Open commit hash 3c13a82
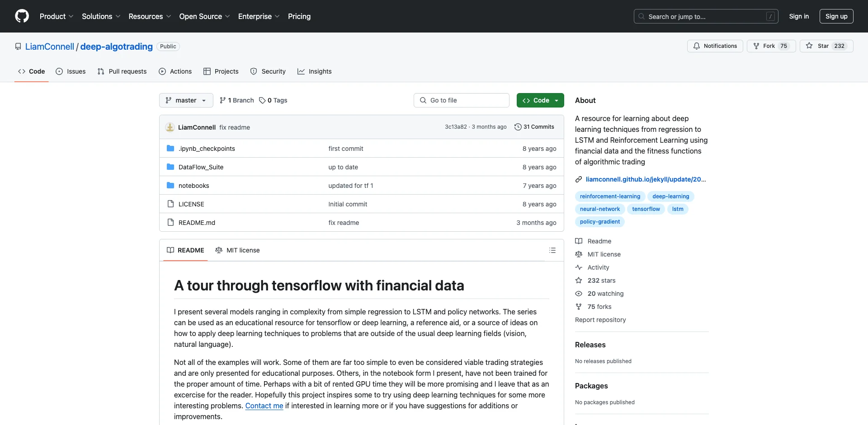Screen dimensions: 868x425 [456, 127]
